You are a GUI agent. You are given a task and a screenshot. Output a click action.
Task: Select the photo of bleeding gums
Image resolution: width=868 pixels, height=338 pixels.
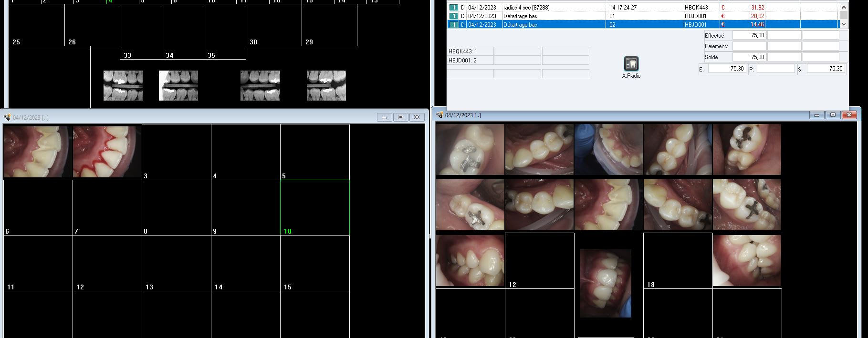click(x=107, y=152)
